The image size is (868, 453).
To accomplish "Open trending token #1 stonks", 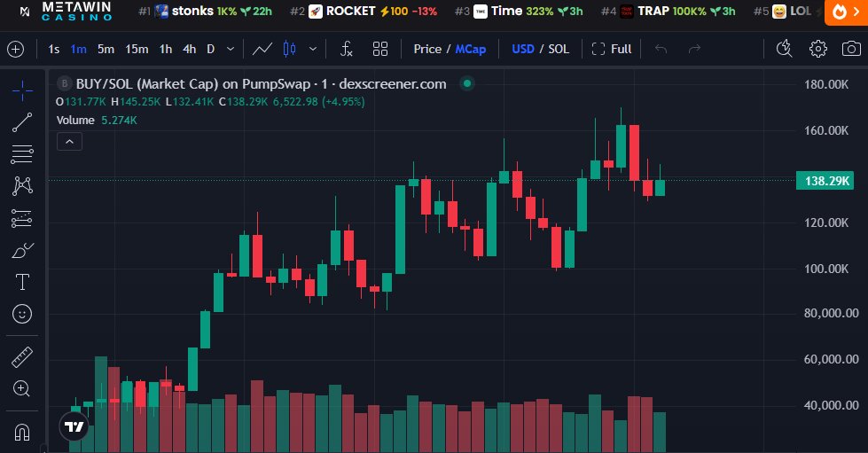I will pyautogui.click(x=206, y=11).
